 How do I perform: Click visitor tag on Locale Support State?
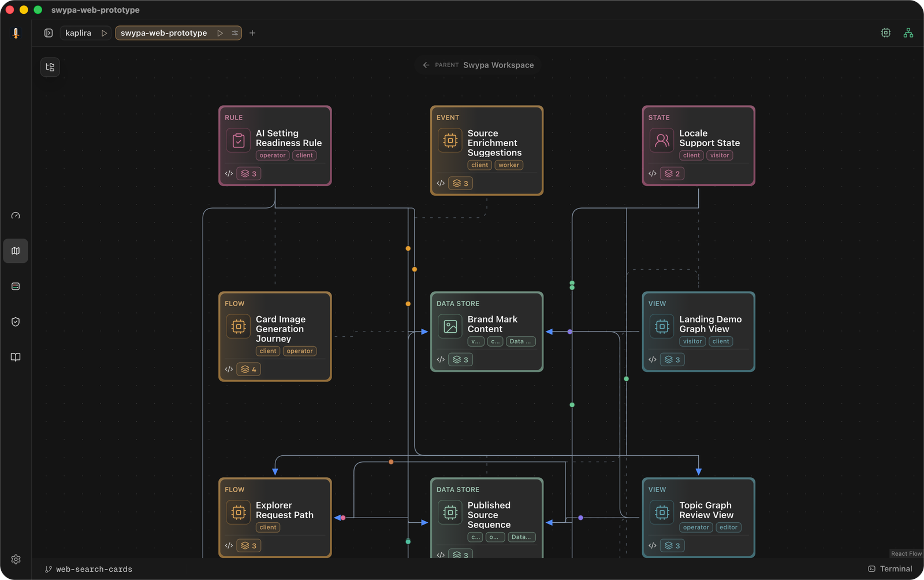[x=720, y=155]
